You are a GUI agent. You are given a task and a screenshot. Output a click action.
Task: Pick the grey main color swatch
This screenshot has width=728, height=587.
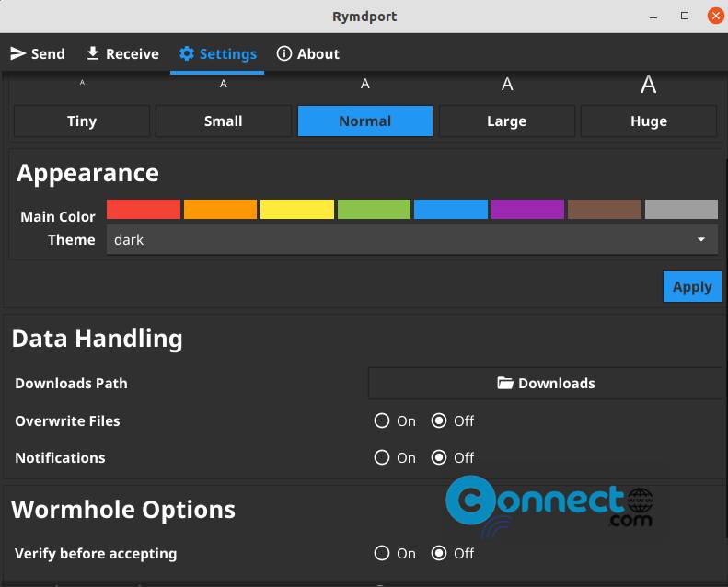tap(682, 209)
